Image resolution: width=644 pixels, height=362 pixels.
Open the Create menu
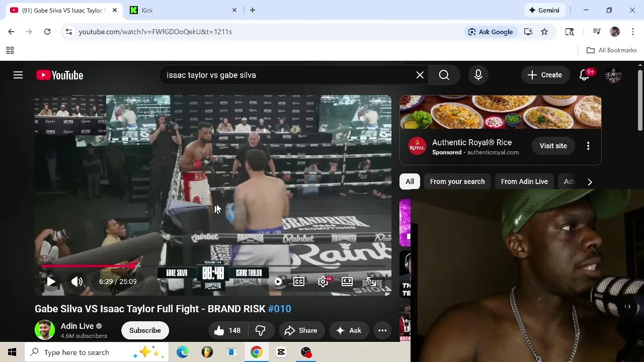coord(545,75)
